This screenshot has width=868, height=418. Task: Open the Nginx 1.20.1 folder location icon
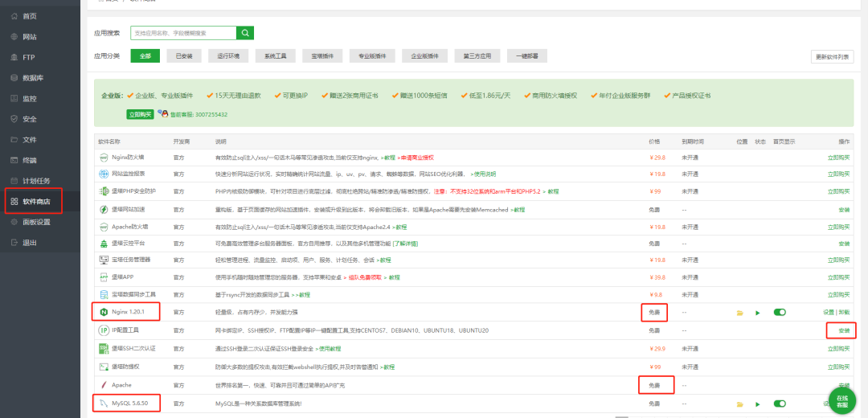click(739, 313)
